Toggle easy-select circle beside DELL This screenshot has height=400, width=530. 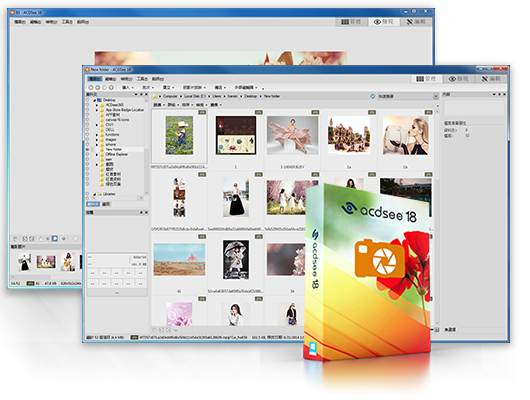88,130
